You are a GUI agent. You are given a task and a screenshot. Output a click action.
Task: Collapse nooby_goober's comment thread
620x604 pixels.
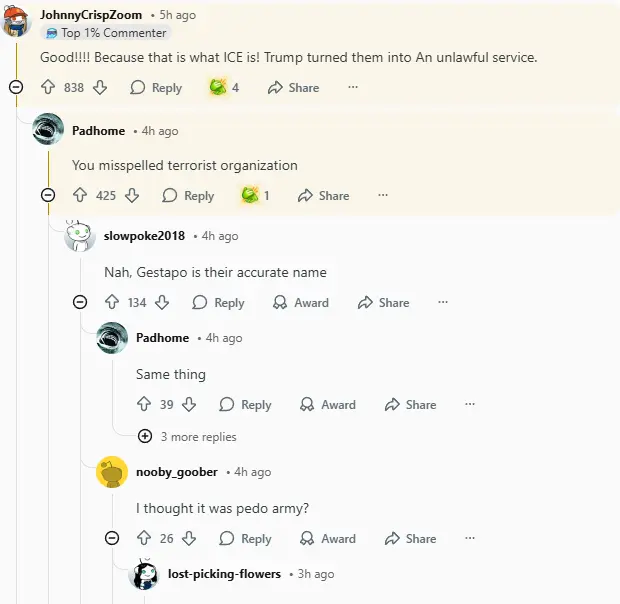pyautogui.click(x=112, y=539)
